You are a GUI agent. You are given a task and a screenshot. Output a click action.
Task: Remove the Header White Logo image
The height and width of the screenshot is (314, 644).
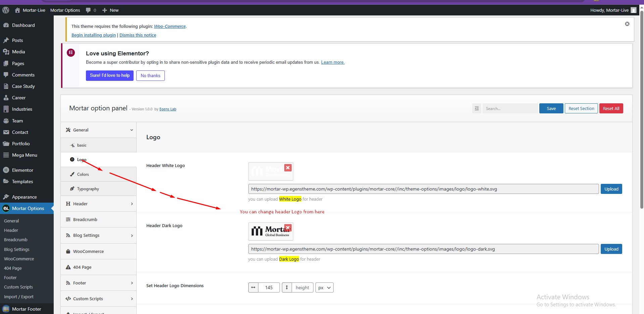tap(288, 168)
